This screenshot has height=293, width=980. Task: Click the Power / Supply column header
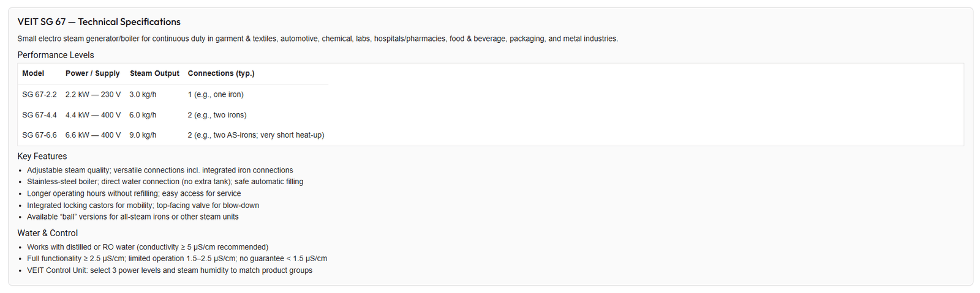click(x=92, y=73)
